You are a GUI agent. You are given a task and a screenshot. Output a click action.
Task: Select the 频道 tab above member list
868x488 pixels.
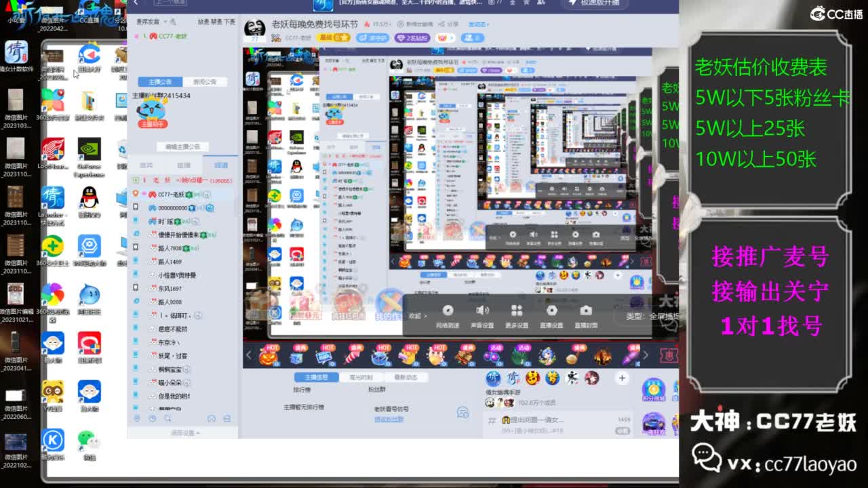click(x=221, y=165)
